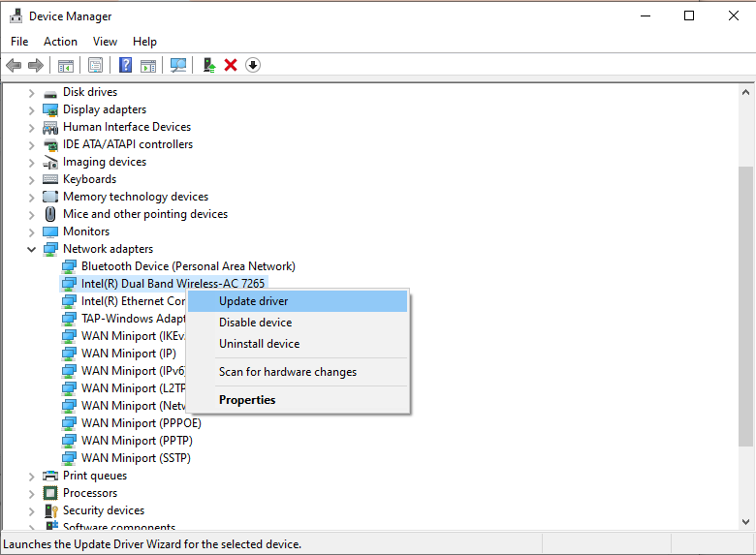756x555 pixels.
Task: Minimize the Device Manager window
Action: [x=646, y=15]
